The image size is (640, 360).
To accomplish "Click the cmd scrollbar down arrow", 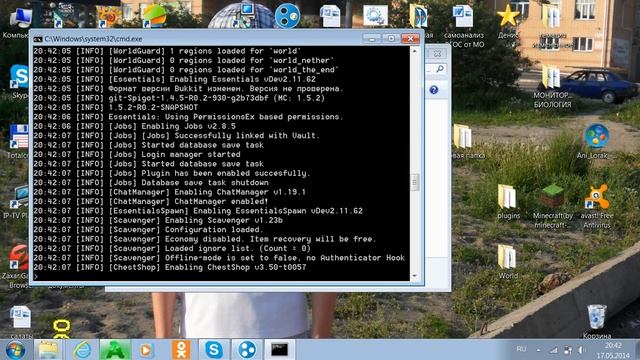I will (415, 276).
